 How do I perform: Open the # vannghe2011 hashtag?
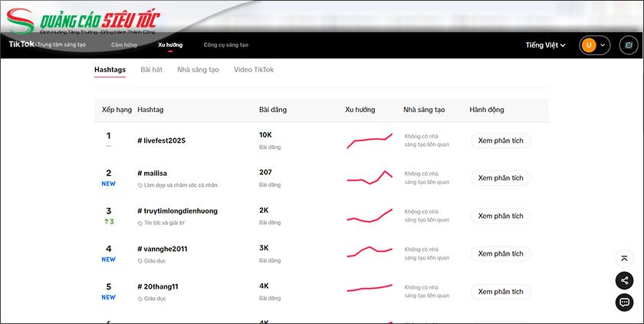tap(163, 249)
